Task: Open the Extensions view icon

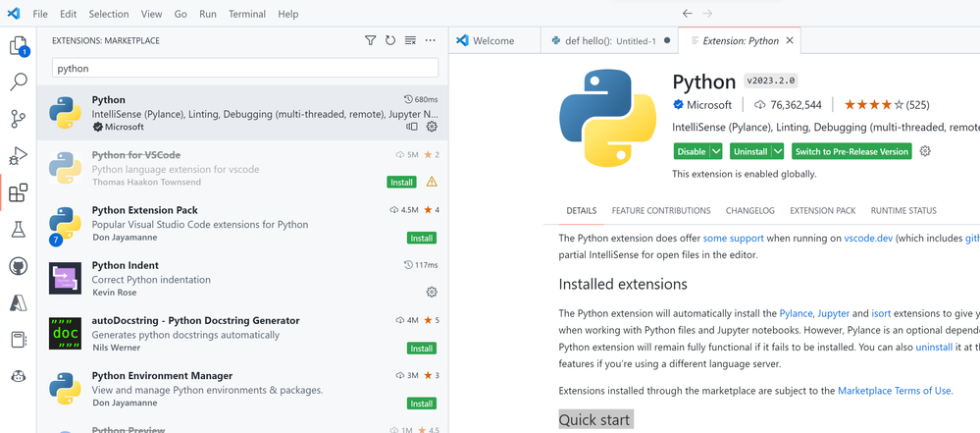Action: click(18, 192)
